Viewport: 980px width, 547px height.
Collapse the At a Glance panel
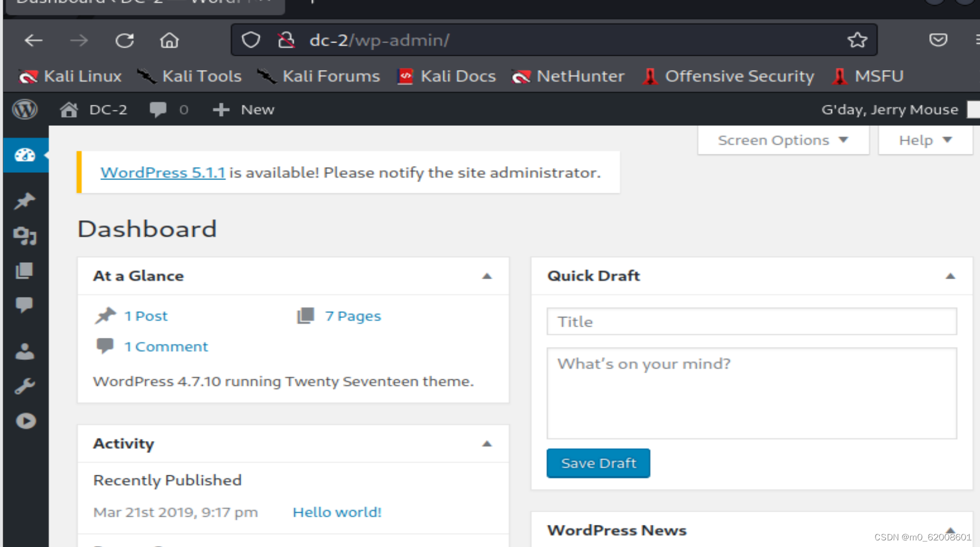click(487, 276)
